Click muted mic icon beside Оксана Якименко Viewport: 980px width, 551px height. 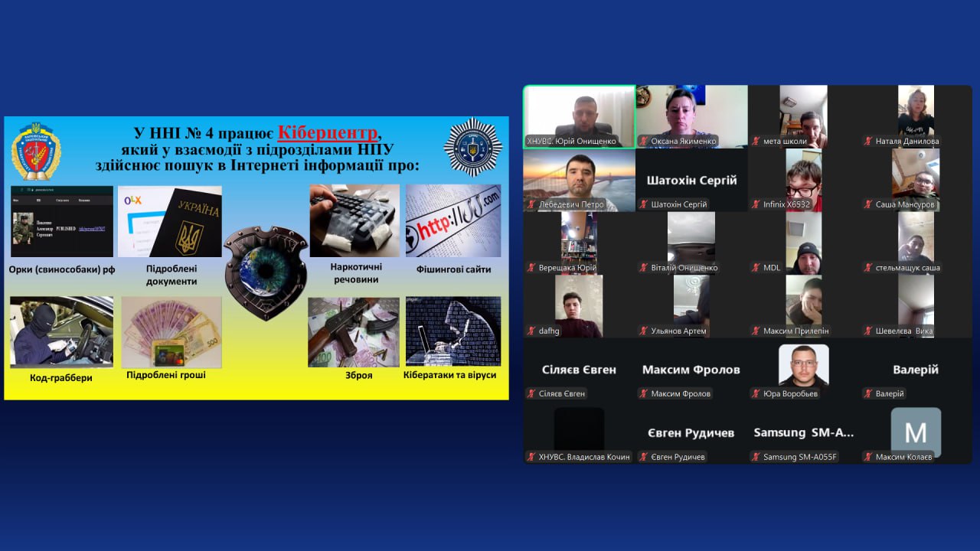coord(644,142)
